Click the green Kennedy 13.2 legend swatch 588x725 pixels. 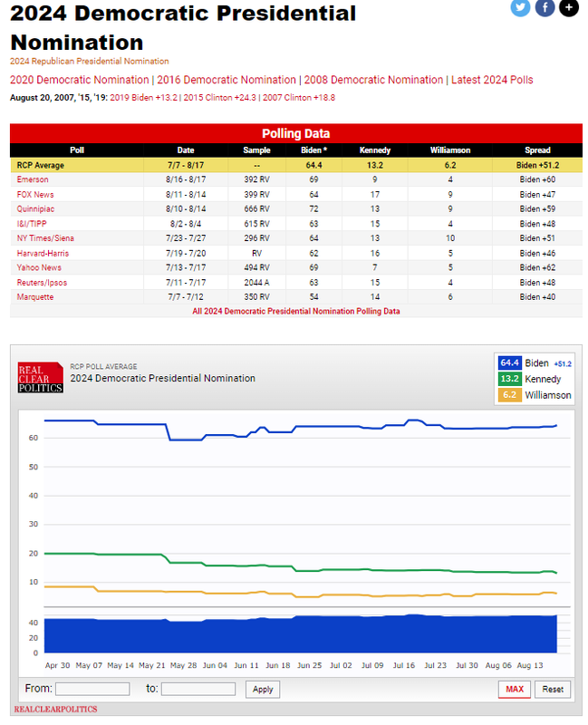pos(510,379)
